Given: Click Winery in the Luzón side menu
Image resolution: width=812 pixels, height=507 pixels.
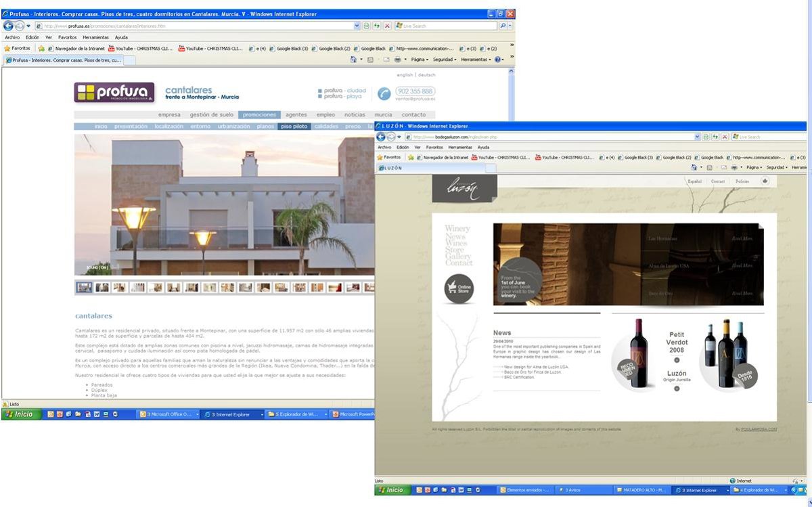Looking at the screenshot, I should click(457, 229).
